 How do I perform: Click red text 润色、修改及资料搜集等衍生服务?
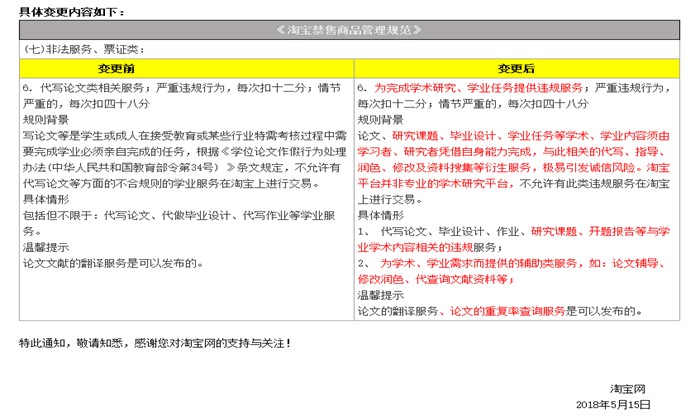point(444,168)
